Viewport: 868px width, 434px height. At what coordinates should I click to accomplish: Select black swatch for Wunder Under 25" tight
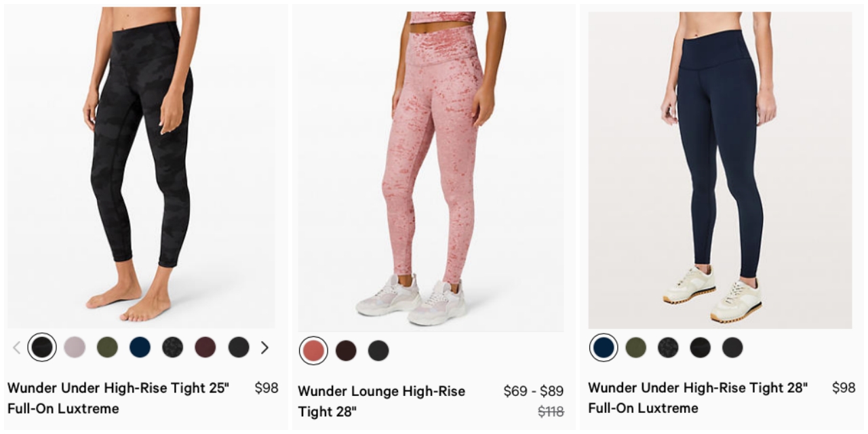pos(42,347)
